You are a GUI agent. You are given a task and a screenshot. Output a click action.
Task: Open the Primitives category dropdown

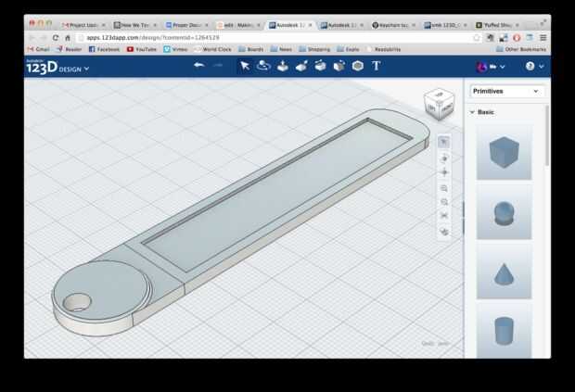point(506,92)
